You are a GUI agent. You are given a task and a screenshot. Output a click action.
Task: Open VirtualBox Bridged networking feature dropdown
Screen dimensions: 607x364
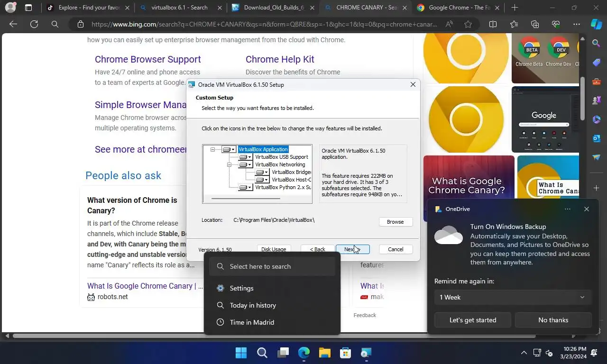262,172
